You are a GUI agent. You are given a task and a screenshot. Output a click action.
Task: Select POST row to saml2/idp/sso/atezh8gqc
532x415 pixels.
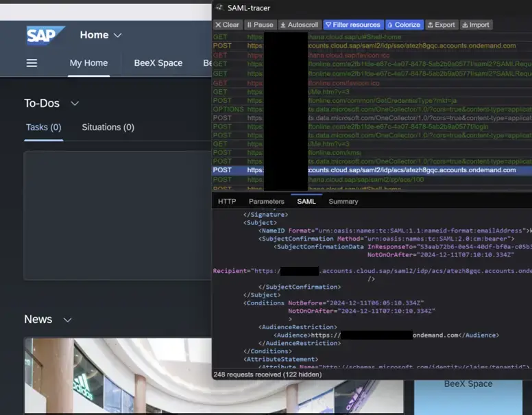click(372, 46)
